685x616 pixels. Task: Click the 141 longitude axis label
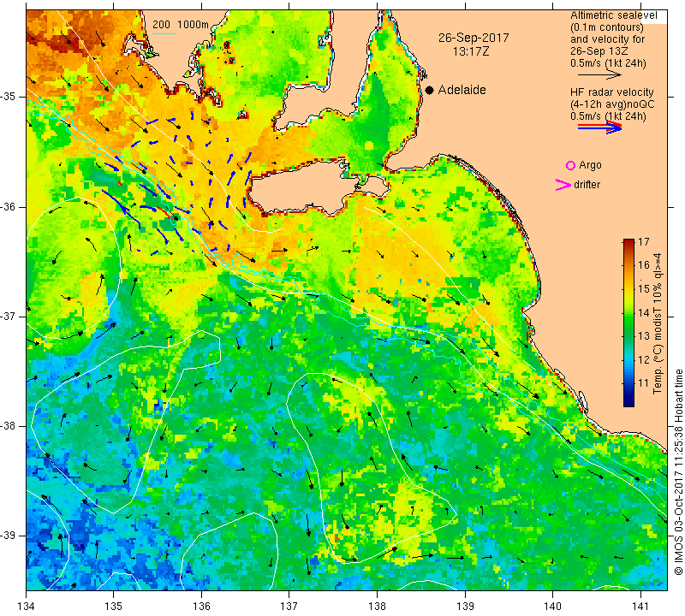pos(640,607)
